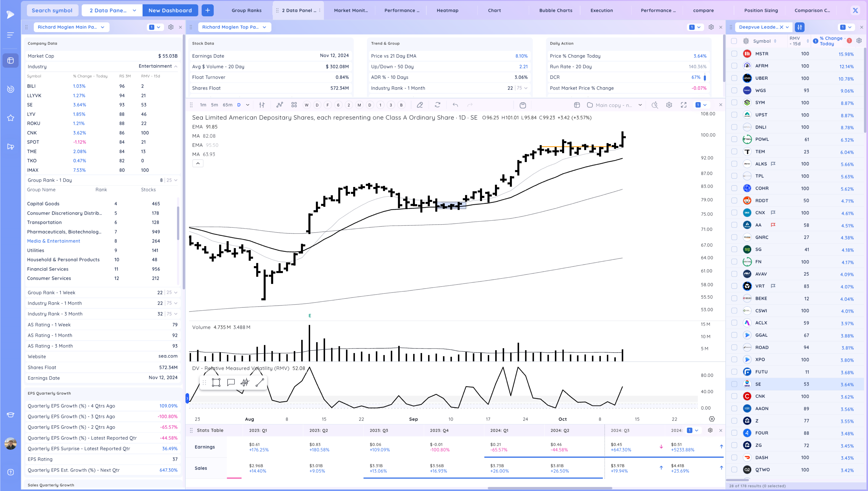This screenshot has width=868, height=491.
Task: Click the star watchlist icon in left sidebar
Action: [x=10, y=118]
